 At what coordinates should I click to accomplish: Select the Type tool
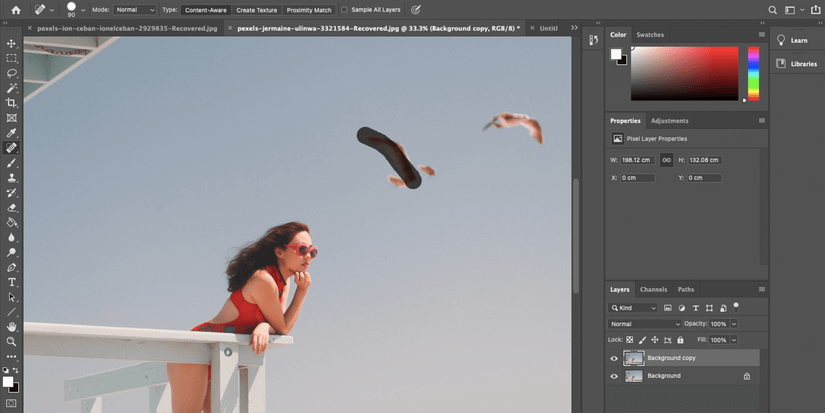click(x=12, y=282)
